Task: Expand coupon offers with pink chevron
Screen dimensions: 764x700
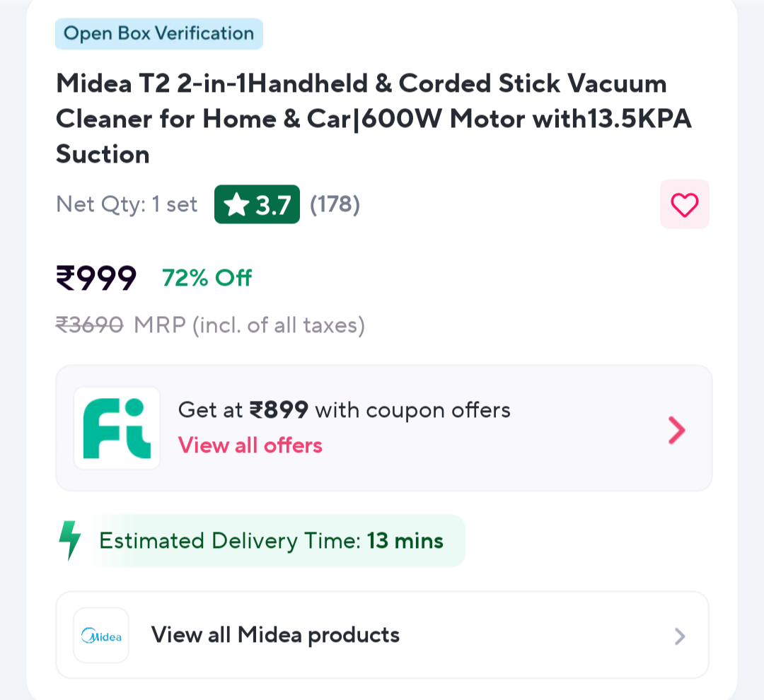Action: 677,430
